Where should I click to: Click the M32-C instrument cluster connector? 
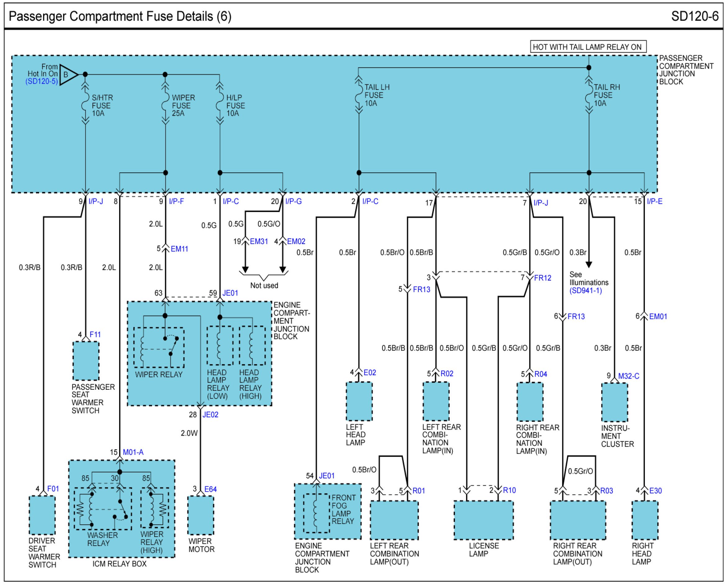(x=628, y=376)
